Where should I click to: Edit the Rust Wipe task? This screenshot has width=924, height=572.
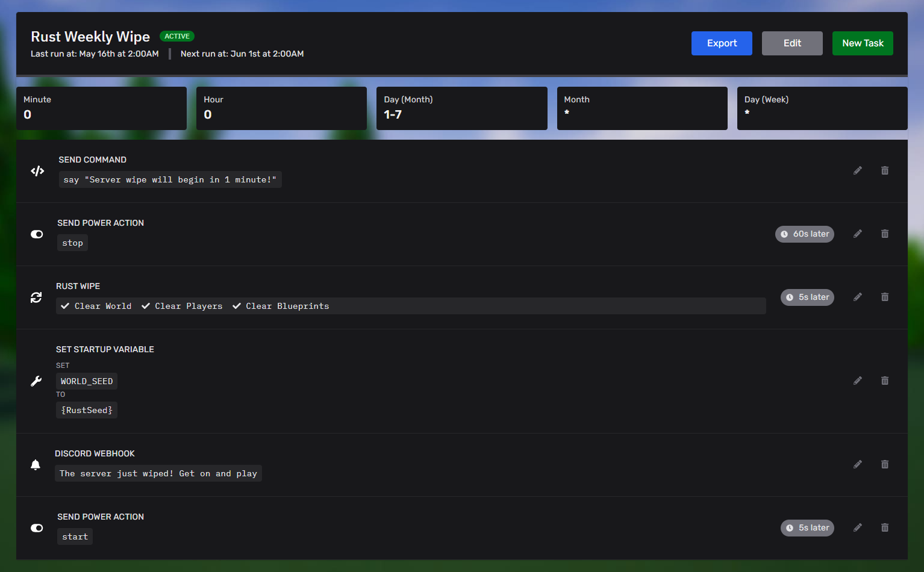857,297
